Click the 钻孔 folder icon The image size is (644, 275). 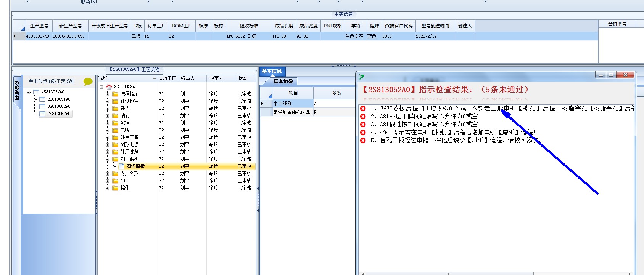(115, 116)
